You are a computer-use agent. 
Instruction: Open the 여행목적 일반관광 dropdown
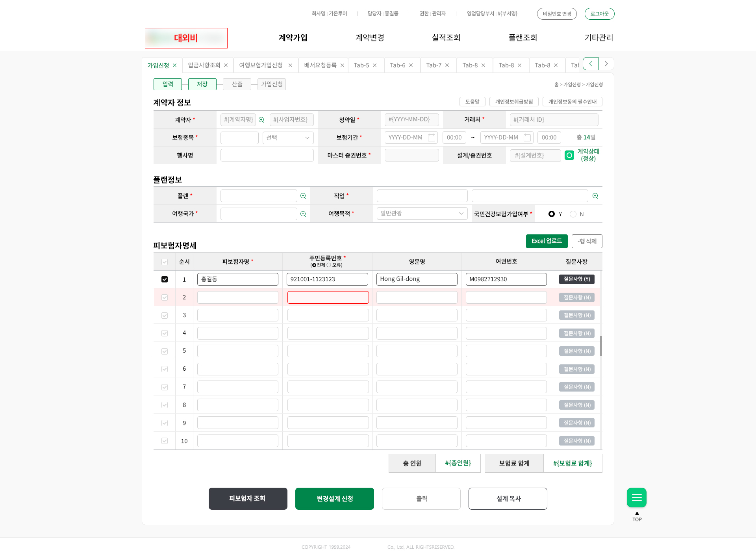tap(422, 214)
